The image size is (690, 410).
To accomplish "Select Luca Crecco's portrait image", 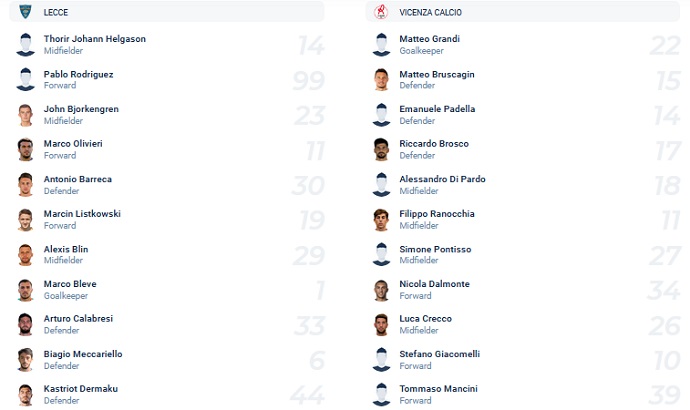I will pos(381,325).
